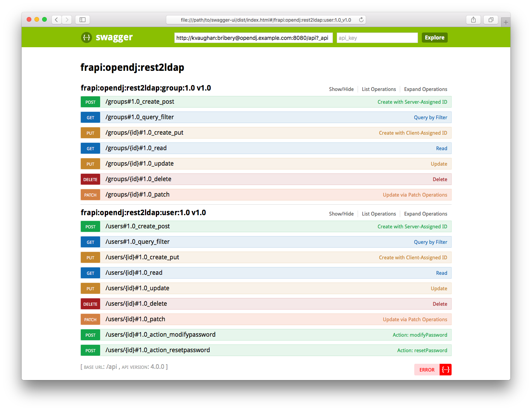This screenshot has width=532, height=411.
Task: Expand GET /groups#1.0_query_filter operation
Action: (266, 117)
